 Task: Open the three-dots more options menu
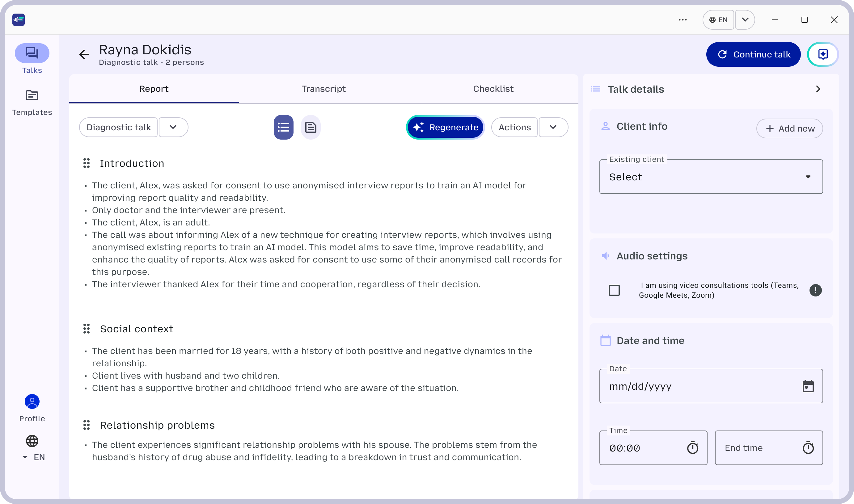[x=683, y=20]
